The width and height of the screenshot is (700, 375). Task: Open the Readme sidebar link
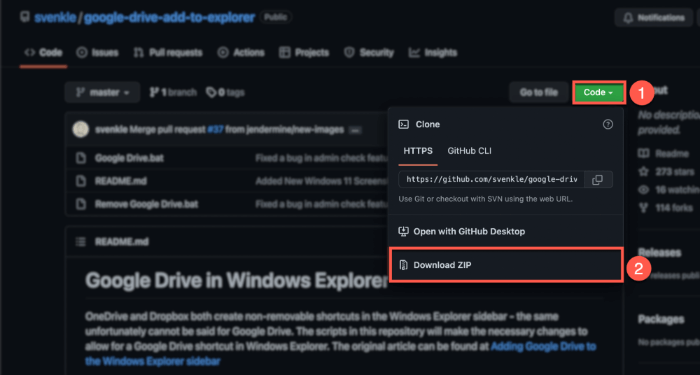(663, 154)
